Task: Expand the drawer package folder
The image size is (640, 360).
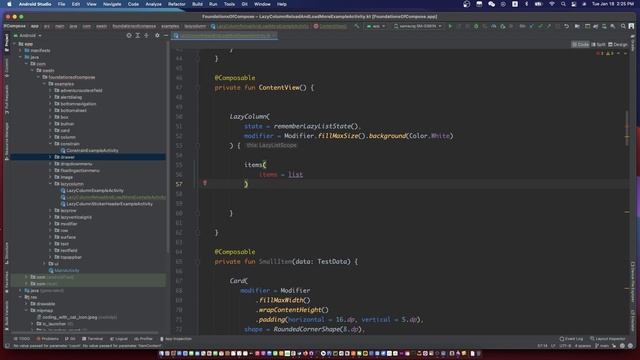Action: point(51,157)
